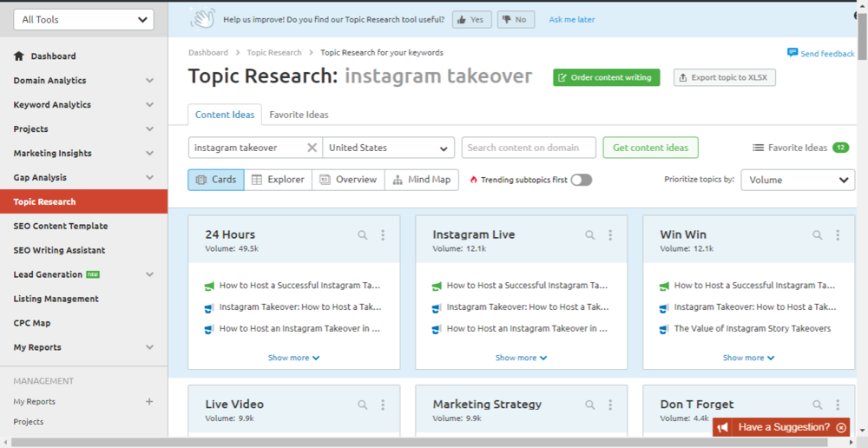Image resolution: width=868 pixels, height=448 pixels.
Task: Click the search icon on the Win Win card
Action: (x=818, y=235)
